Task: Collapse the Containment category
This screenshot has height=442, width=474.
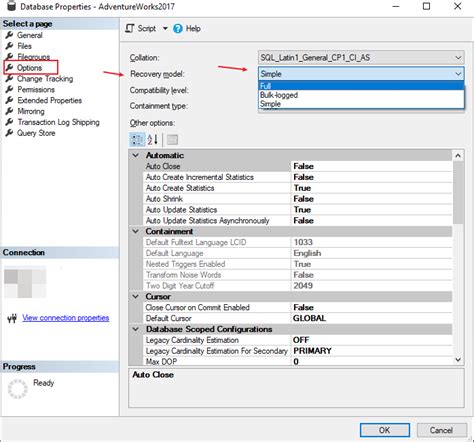Action: click(136, 231)
